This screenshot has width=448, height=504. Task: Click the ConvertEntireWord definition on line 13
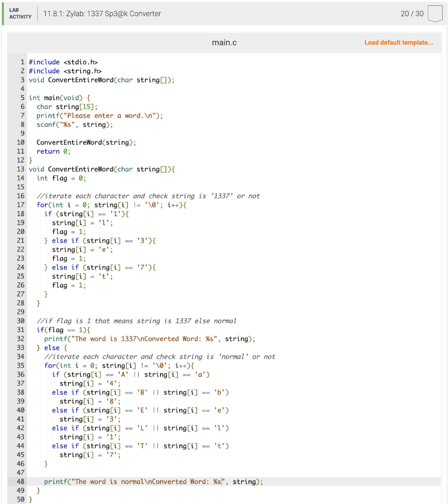(x=101, y=169)
